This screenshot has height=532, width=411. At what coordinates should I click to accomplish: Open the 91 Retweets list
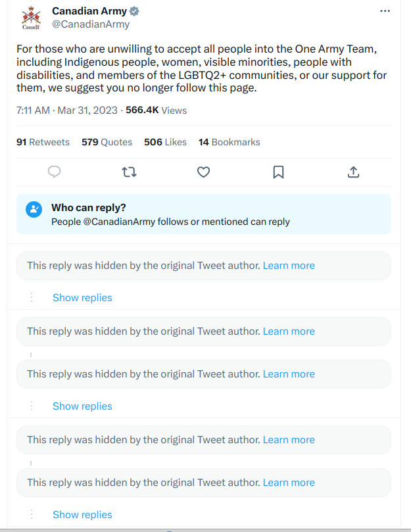pyautogui.click(x=43, y=142)
